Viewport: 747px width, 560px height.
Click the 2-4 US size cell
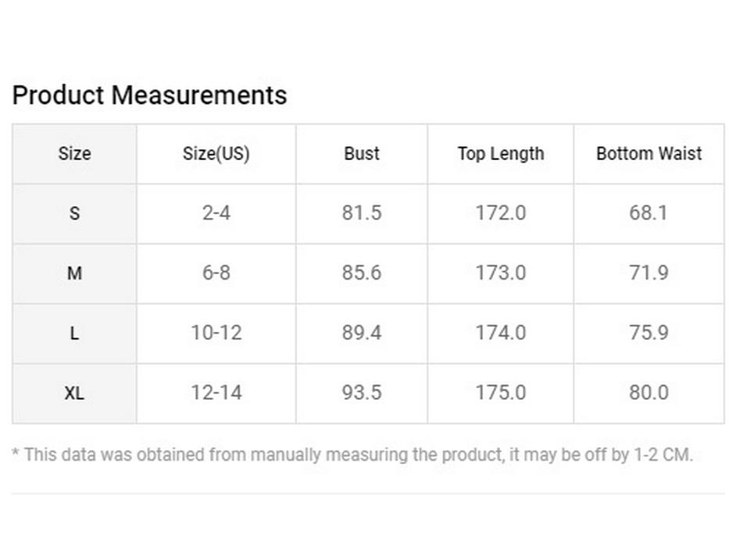[216, 213]
